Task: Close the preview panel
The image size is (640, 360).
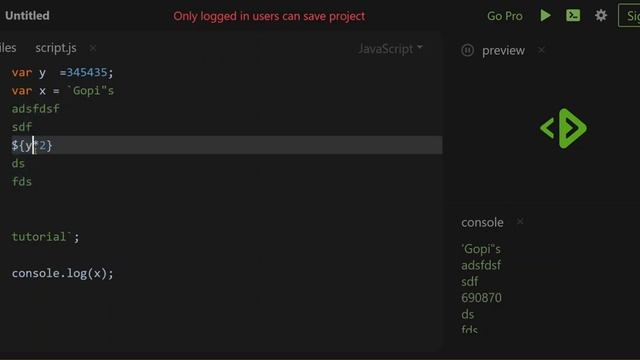Action: [x=541, y=50]
